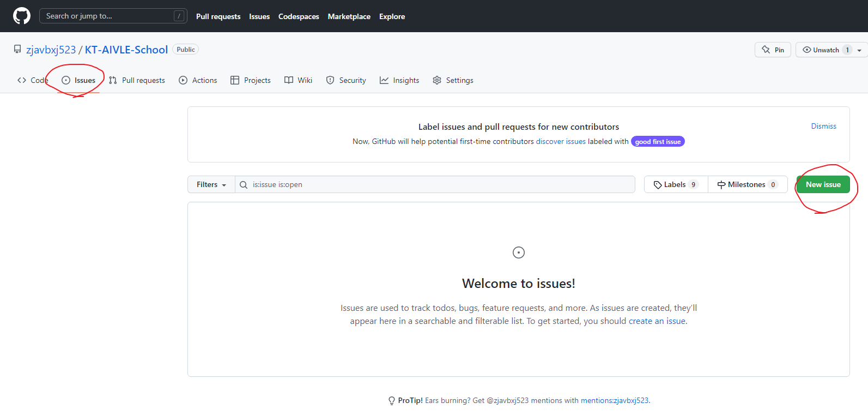Dismiss the new contributors banner

click(823, 126)
